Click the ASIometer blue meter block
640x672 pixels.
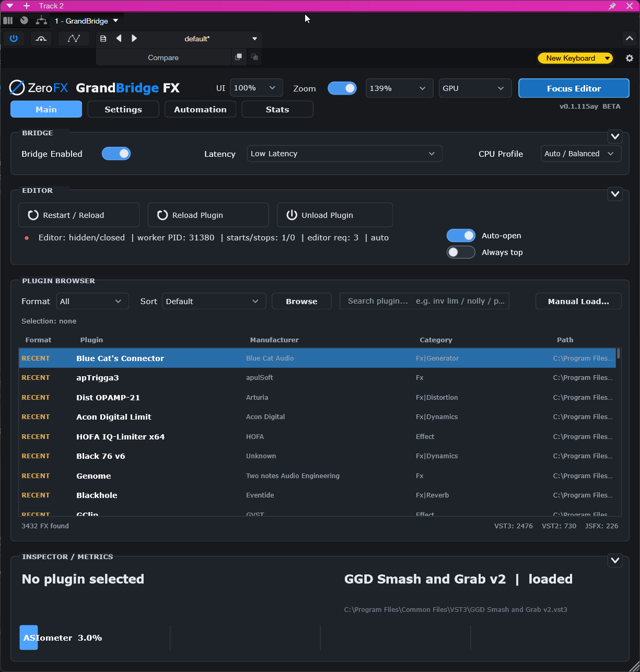pos(29,638)
